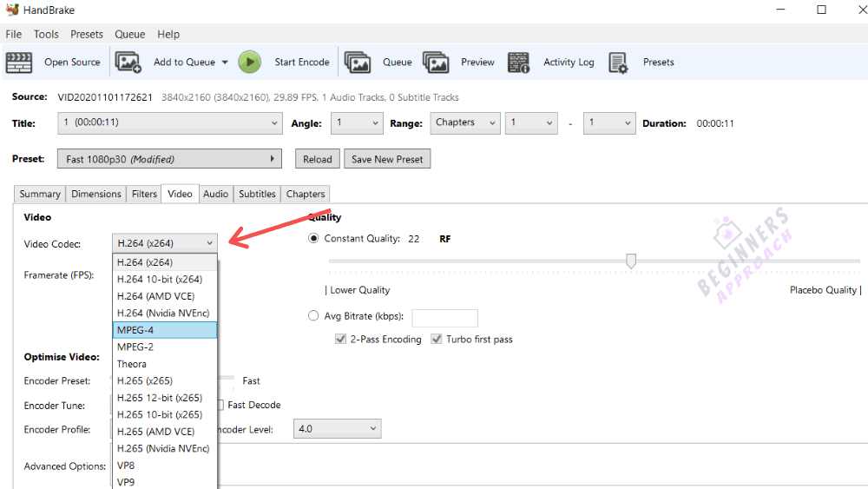Click the Queue stacked images icon
This screenshot has height=489, width=868.
tap(357, 62)
